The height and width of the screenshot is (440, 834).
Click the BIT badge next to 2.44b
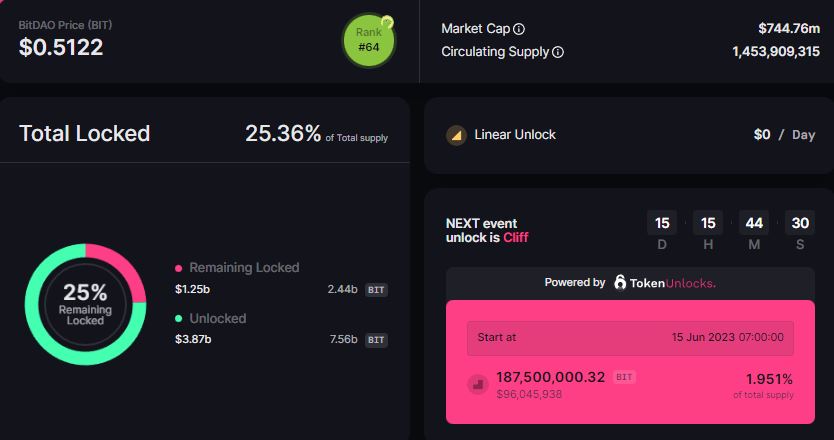[x=376, y=290]
